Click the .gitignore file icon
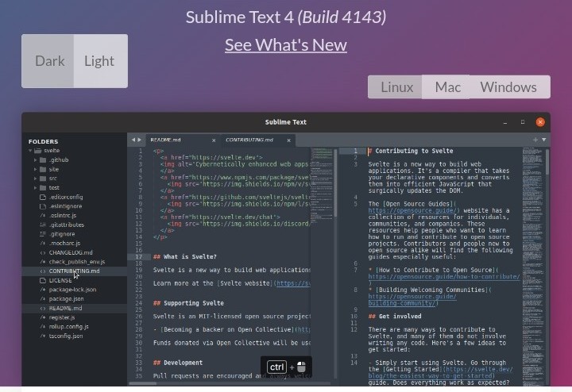The image size is (572, 392). tap(43, 234)
